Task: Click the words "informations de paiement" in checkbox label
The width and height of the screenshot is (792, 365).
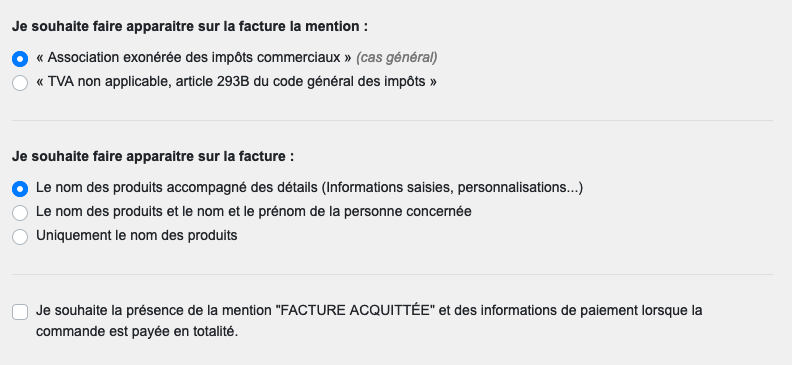Action: 543,310
